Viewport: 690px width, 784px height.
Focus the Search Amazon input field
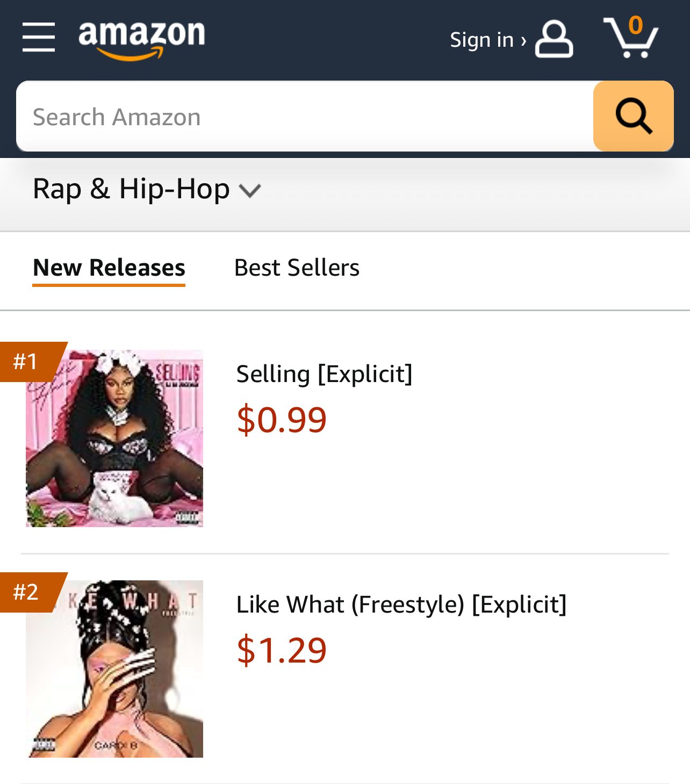coord(305,116)
